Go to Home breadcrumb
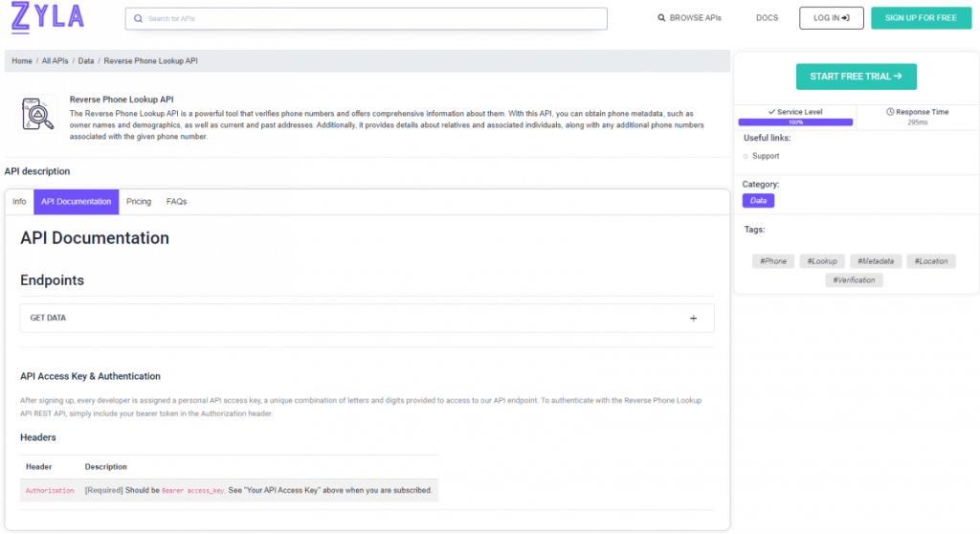This screenshot has height=534, width=980. (x=22, y=61)
